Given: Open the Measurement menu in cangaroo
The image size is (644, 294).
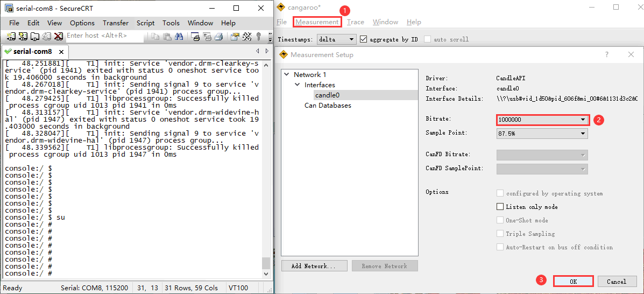Looking at the screenshot, I should point(317,22).
